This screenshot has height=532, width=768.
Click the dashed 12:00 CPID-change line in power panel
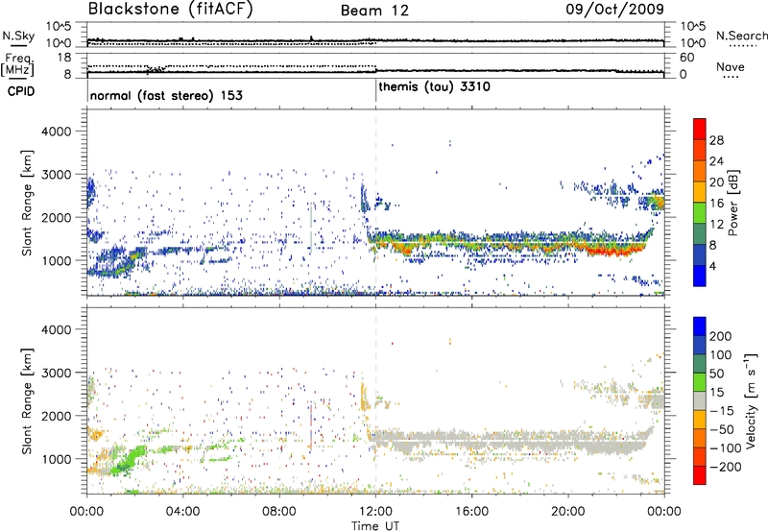pos(375,203)
